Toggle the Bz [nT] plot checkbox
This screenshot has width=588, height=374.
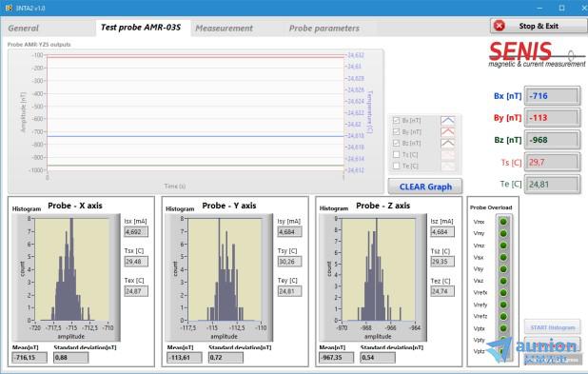click(397, 143)
